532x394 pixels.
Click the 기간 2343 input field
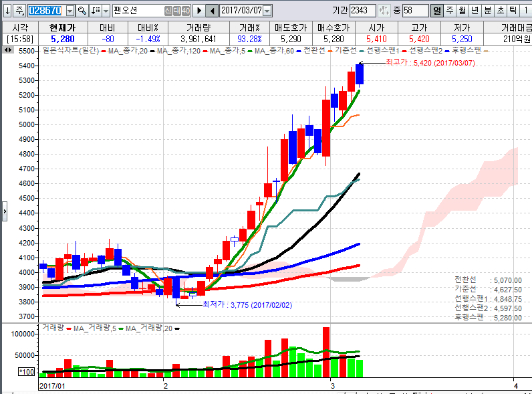pos(362,11)
